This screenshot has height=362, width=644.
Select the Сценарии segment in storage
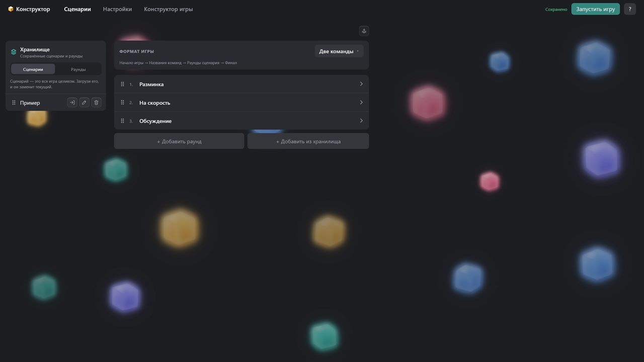click(33, 69)
